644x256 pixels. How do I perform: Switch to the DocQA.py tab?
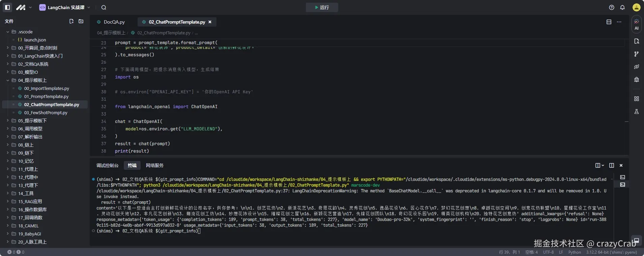pyautogui.click(x=114, y=22)
